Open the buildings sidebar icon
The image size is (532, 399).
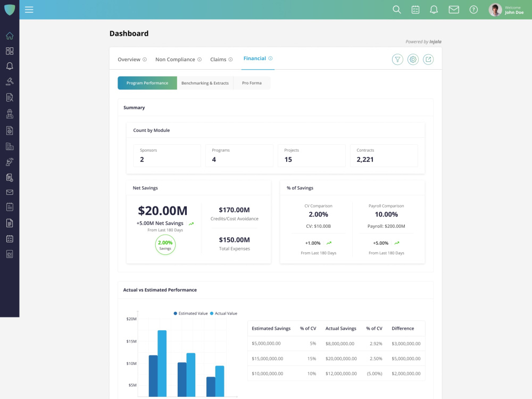10,146
